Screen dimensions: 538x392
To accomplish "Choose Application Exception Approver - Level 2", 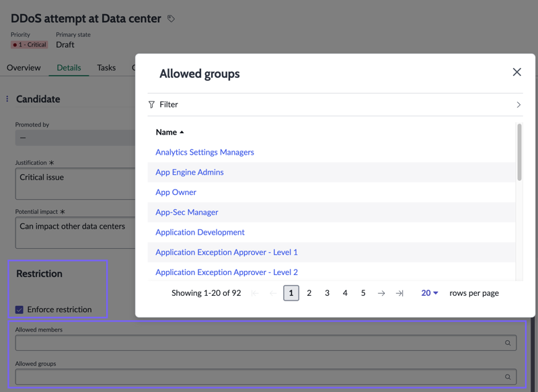I will coord(227,272).
